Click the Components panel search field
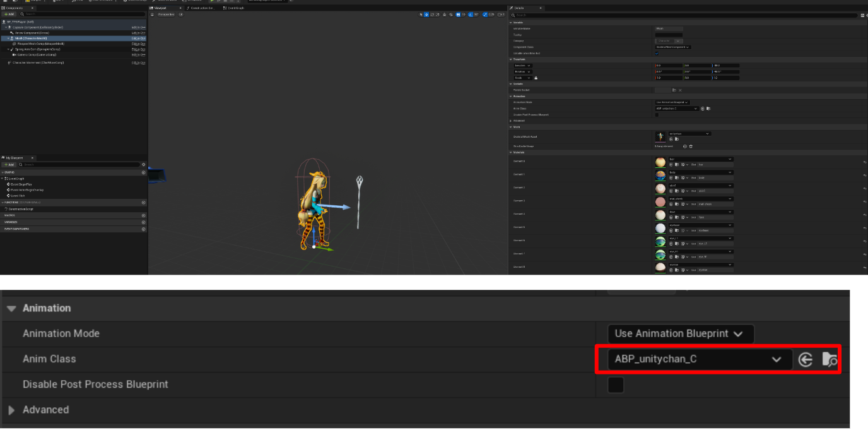 82,14
